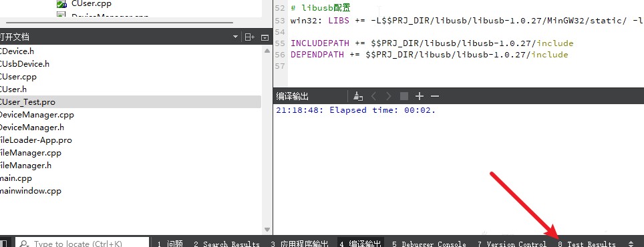
Task: Open 8 Test Results tab
Action: coord(587,244)
